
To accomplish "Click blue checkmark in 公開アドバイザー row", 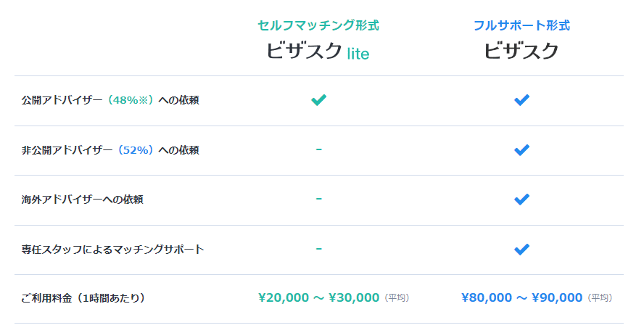I will pos(521,100).
